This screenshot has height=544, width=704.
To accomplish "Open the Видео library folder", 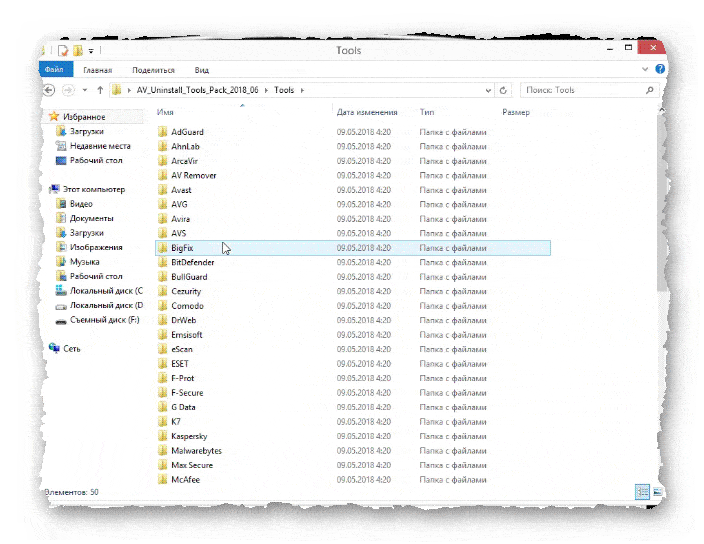I will (81, 204).
